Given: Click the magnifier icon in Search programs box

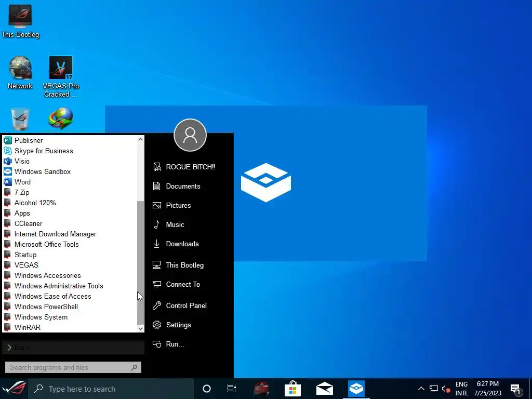Looking at the screenshot, I should [x=135, y=367].
